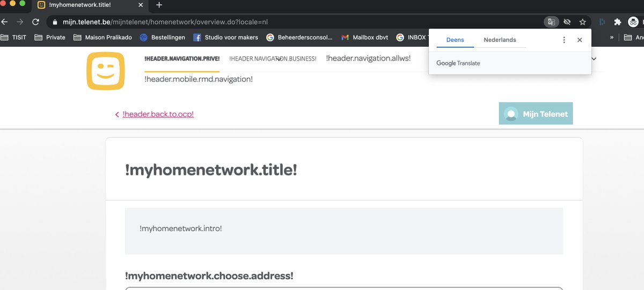Follow the !header.back.to.ocp! link
This screenshot has height=290, width=644.
tap(158, 114)
